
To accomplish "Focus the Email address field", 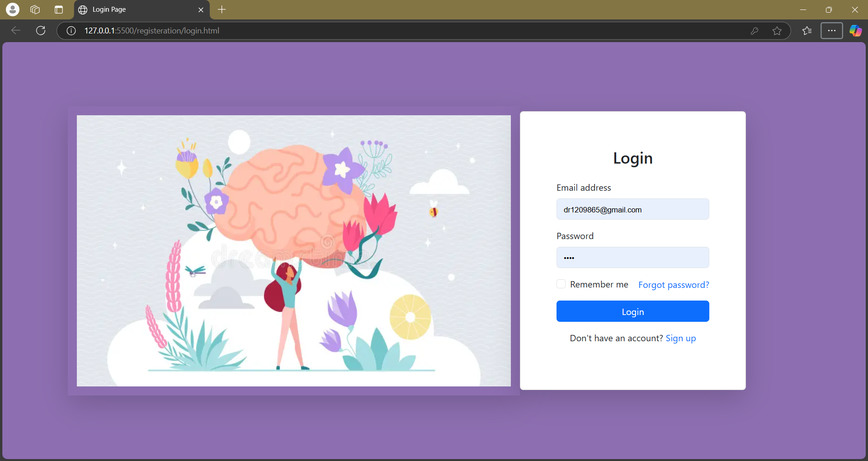I will 632,209.
